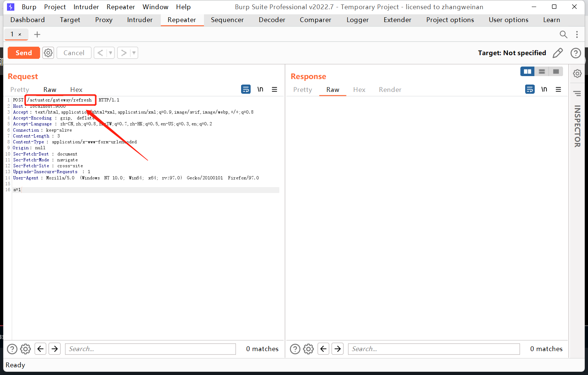Open the Repeater menu in the menu bar
Image resolution: width=588 pixels, height=375 pixels.
click(121, 7)
